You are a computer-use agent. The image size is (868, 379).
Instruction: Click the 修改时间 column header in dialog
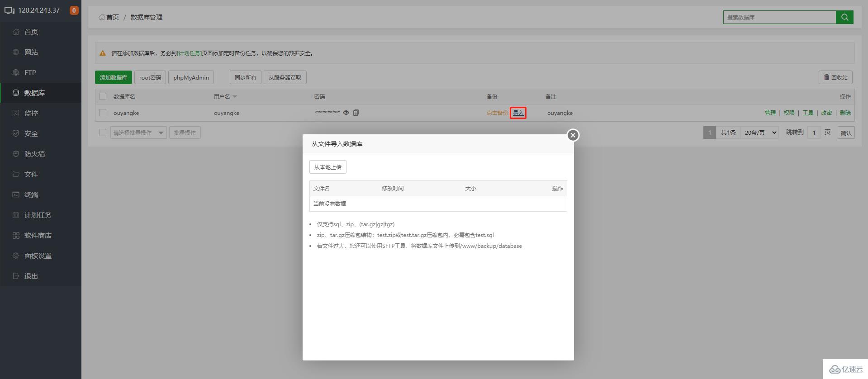tap(393, 188)
